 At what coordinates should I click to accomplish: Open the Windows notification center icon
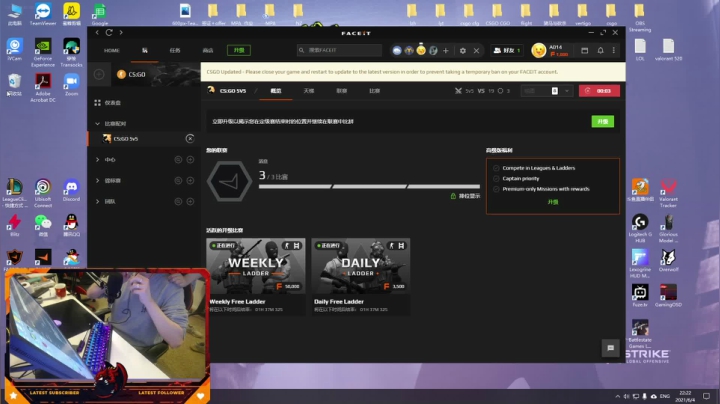click(707, 396)
